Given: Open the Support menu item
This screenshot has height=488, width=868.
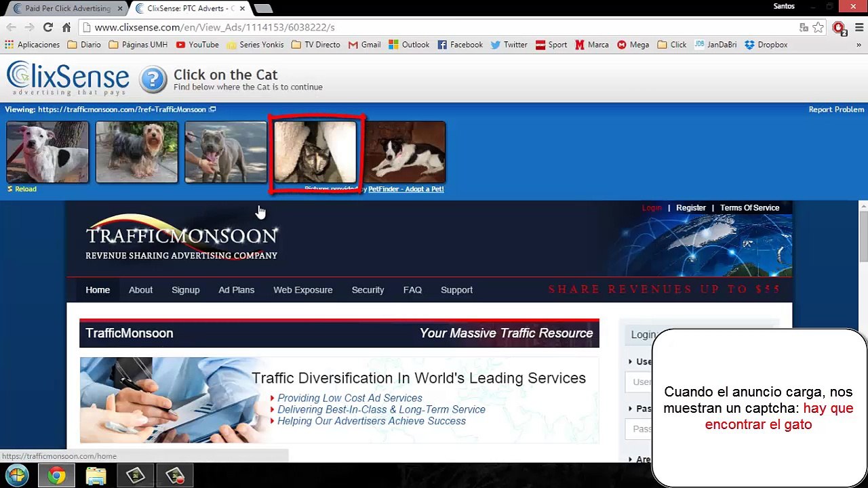Looking at the screenshot, I should coord(456,289).
